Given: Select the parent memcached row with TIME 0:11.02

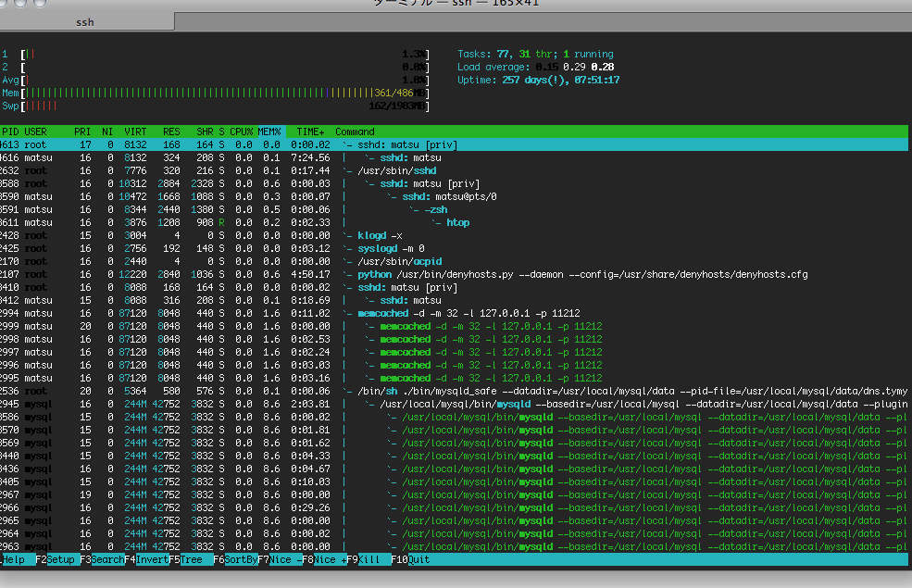Looking at the screenshot, I should coord(454,313).
